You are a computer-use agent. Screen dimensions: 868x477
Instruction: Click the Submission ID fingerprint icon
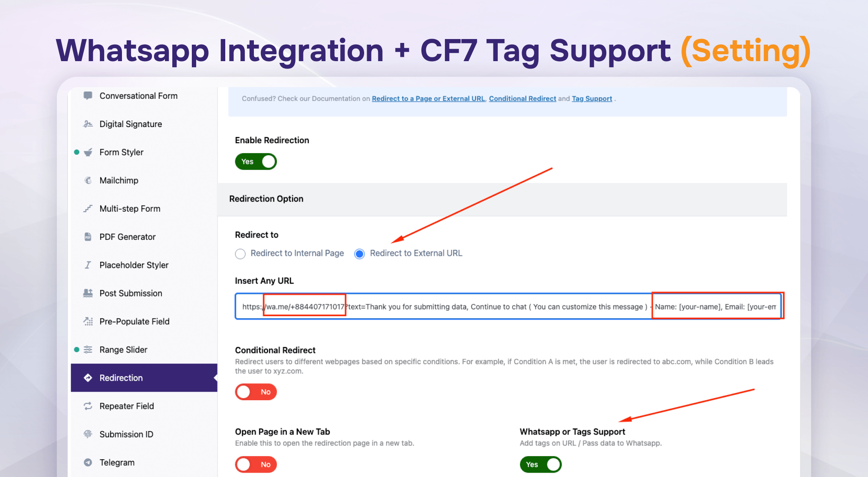[x=88, y=434]
